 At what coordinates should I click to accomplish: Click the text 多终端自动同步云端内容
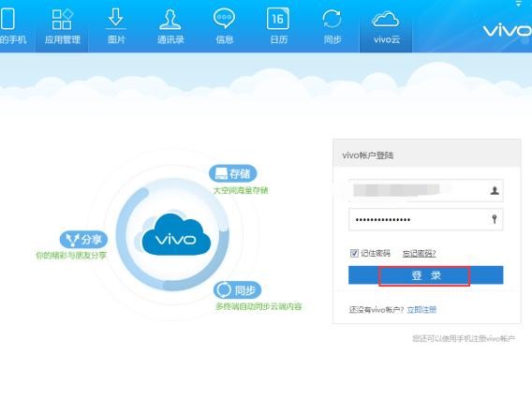coord(259,306)
